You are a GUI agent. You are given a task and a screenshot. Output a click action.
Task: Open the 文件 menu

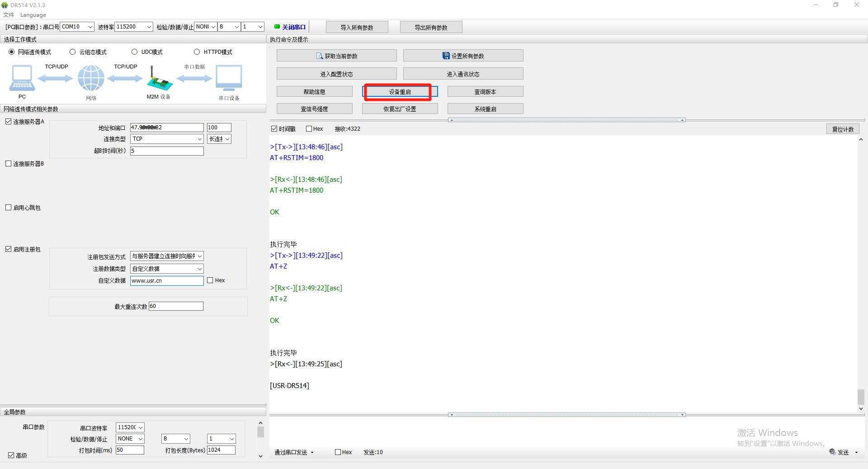point(9,15)
